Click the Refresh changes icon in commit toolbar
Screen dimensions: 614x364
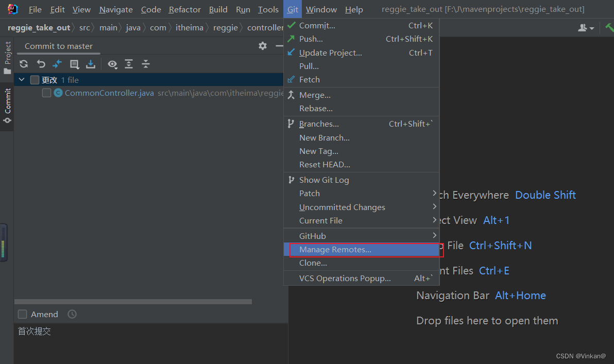23,64
